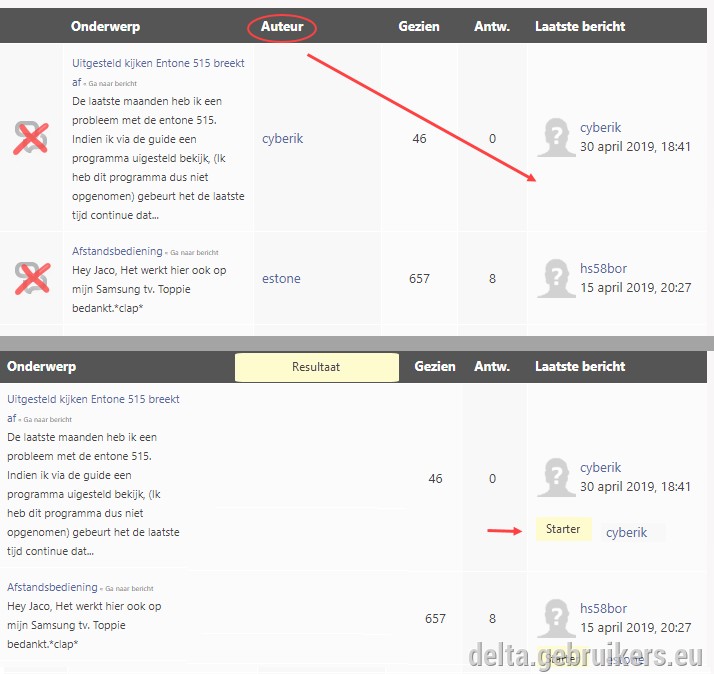Click 'De laatste maanden' snippet in Auteur table
Image resolution: width=714 pixels, height=674 pixels.
[158, 158]
